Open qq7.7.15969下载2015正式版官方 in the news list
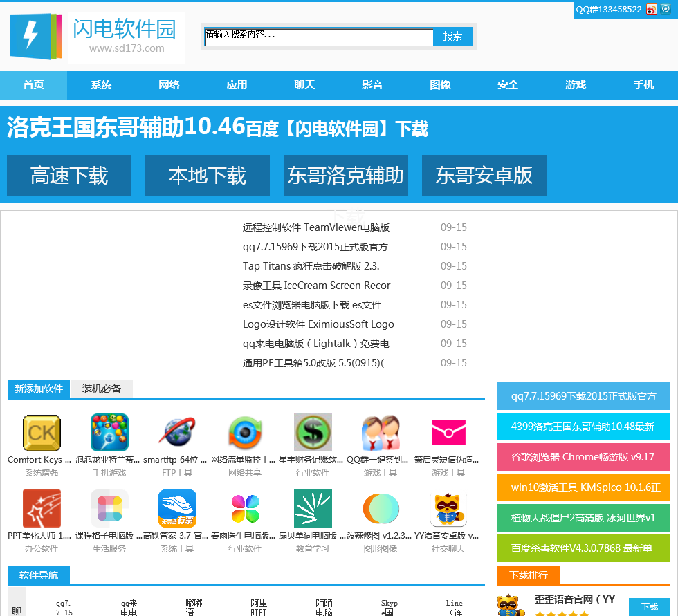The image size is (678, 616). pos(315,247)
